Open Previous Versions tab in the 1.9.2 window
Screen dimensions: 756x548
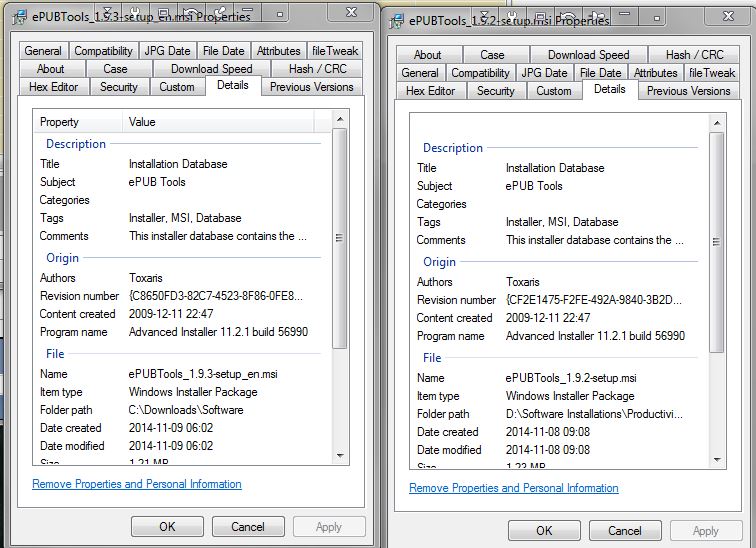pos(688,91)
